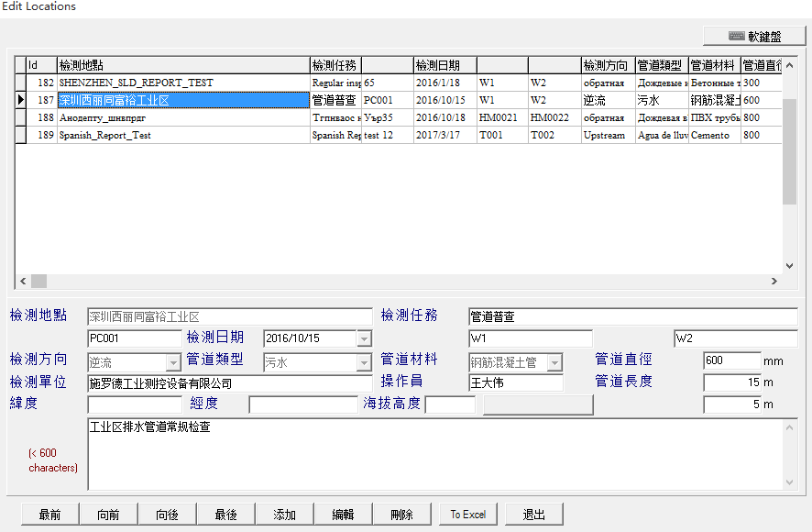Image resolution: width=812 pixels, height=532 pixels.
Task: Expand the 管道材料 material dropdown
Action: pos(554,363)
